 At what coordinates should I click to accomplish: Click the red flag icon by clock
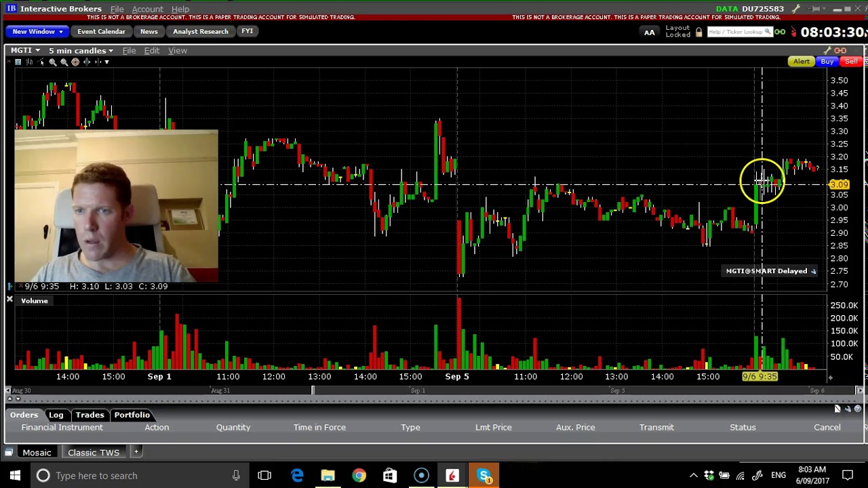tap(793, 32)
